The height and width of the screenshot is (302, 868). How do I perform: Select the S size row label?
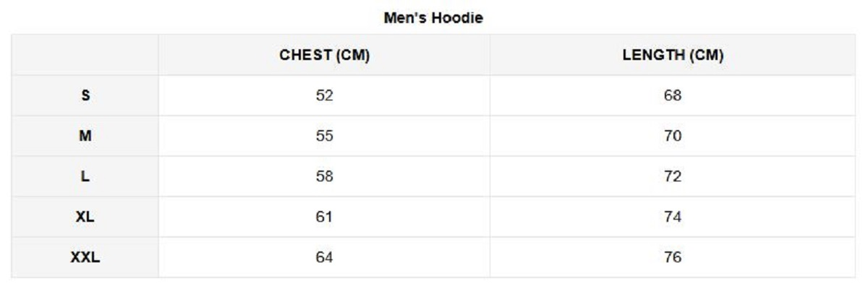[85, 95]
